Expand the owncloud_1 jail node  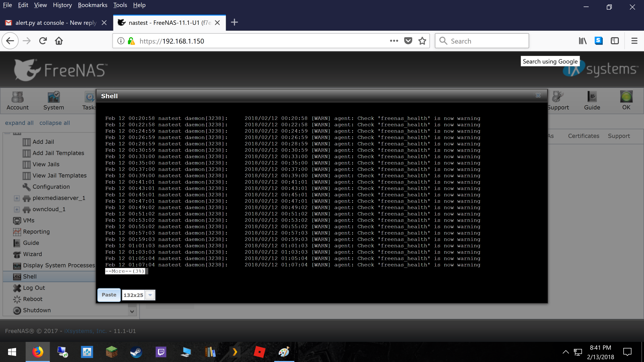click(x=17, y=209)
